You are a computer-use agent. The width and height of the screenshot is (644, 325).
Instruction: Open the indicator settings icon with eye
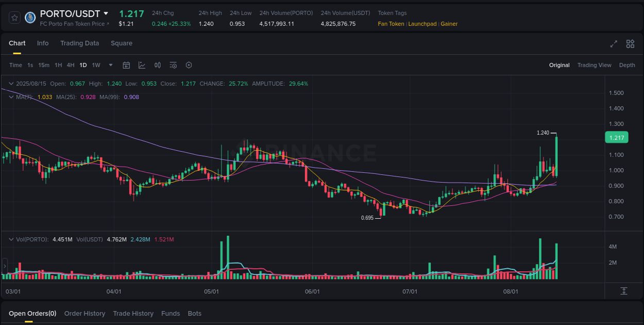point(173,65)
